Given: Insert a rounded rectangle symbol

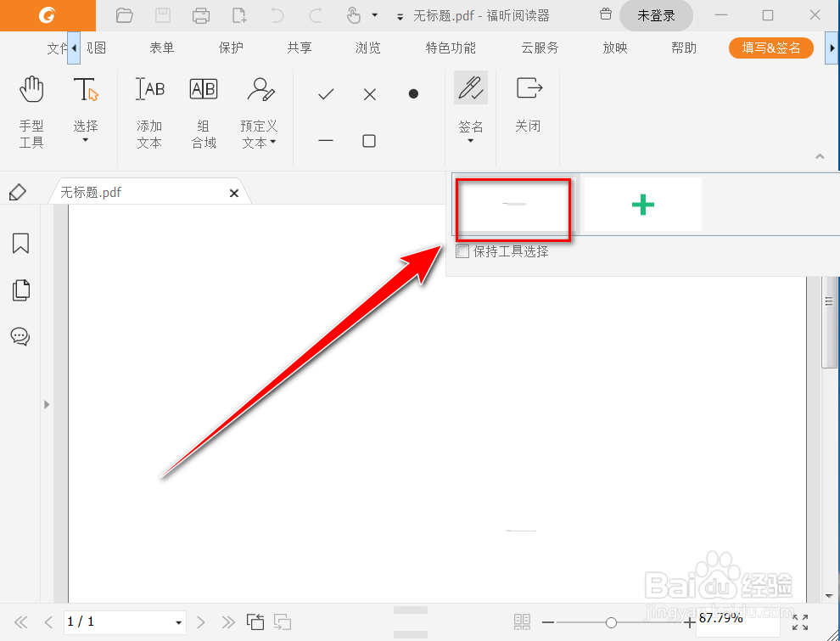Looking at the screenshot, I should pos(369,141).
